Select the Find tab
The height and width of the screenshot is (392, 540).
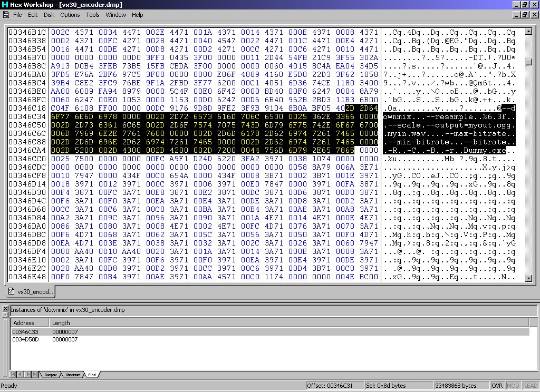coord(92,375)
